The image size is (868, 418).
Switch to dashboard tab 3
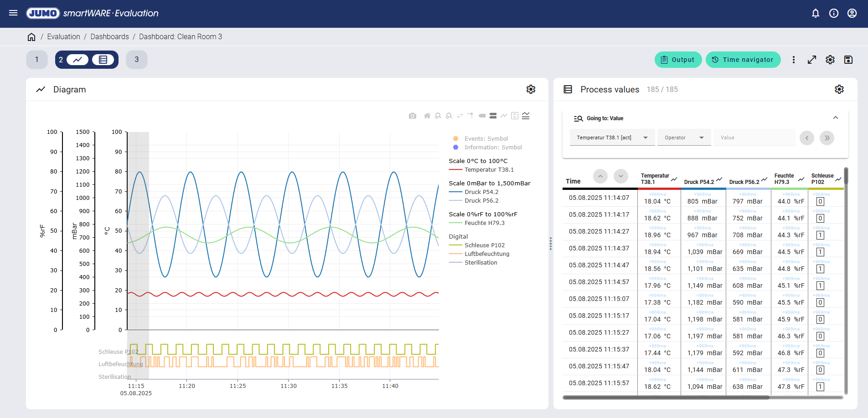pos(136,60)
